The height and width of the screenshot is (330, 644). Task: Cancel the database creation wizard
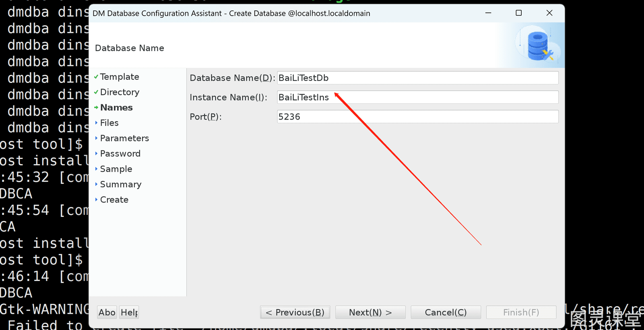click(446, 312)
